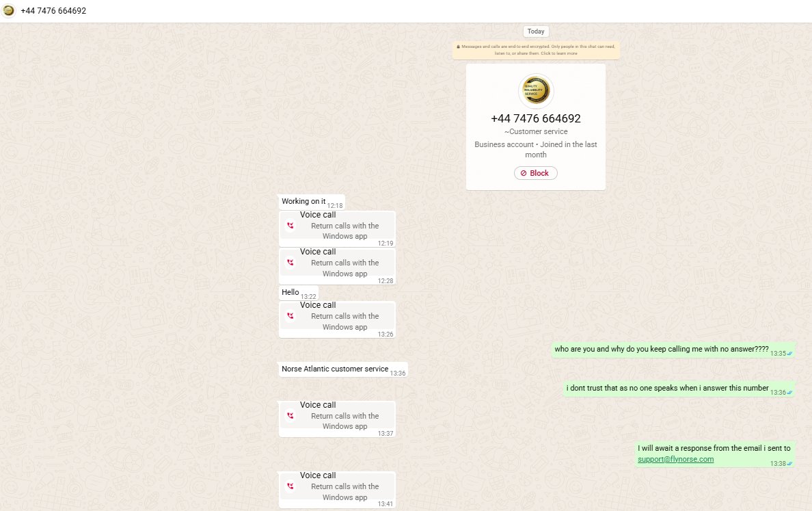Click missed call icon at 13:26
The image size is (812, 511).
[290, 315]
